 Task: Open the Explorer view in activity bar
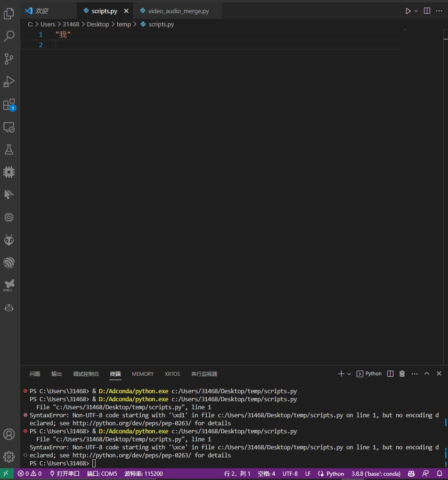tap(9, 14)
